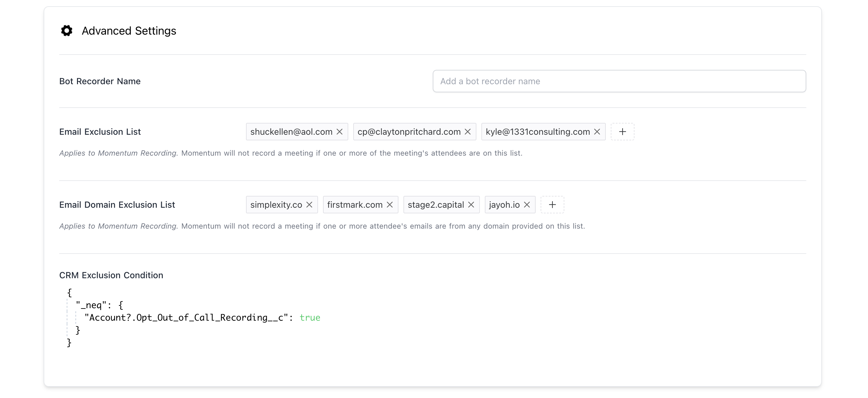Add new email to Email Exclusion List
The height and width of the screenshot is (398, 868).
(622, 132)
